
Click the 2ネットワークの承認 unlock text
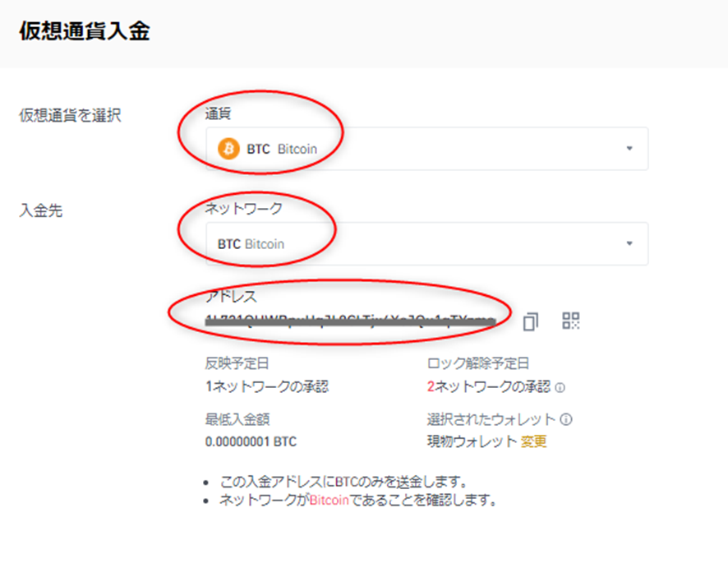point(488,387)
